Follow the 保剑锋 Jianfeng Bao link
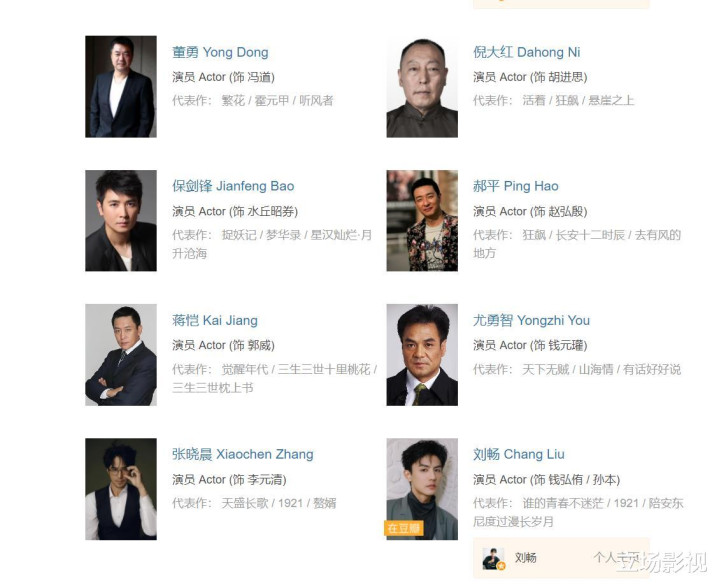 (233, 186)
